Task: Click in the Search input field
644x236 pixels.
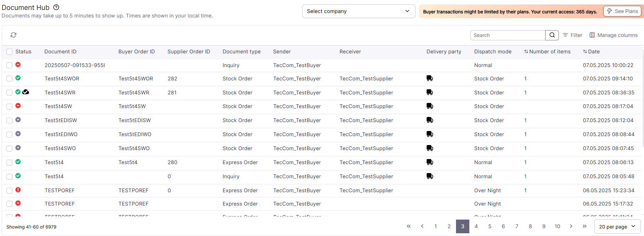Action: [508, 35]
